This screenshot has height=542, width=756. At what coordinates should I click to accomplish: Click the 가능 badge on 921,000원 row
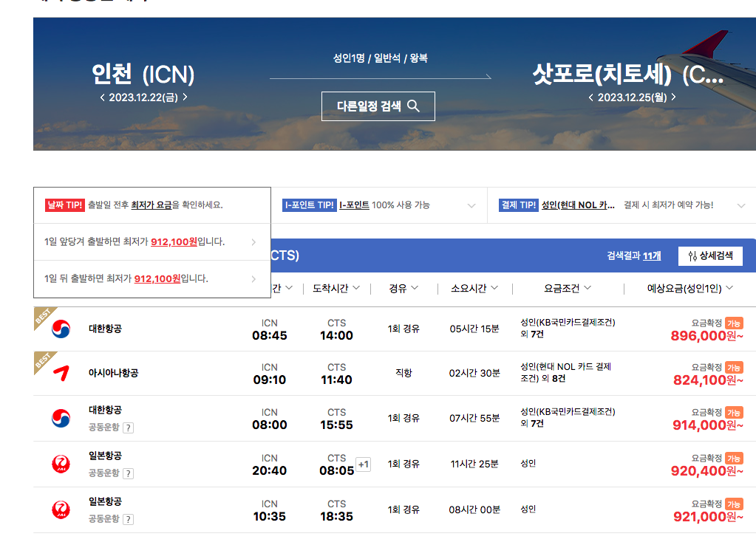tap(734, 504)
